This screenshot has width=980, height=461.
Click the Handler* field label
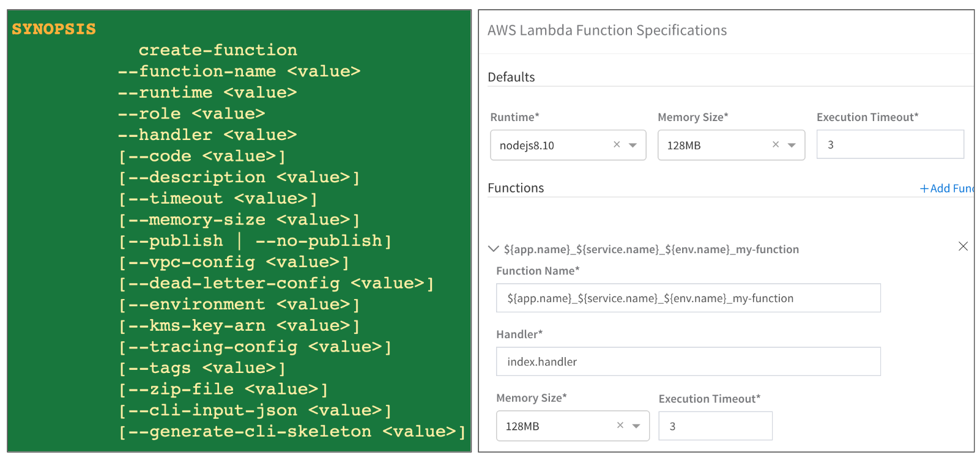coord(519,334)
